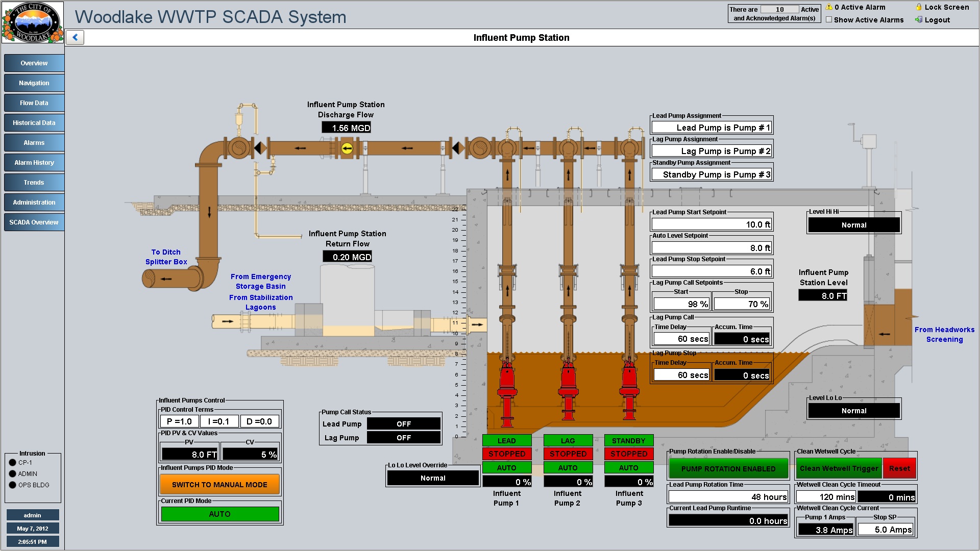Viewport: 980px width, 551px height.
Task: Toggle the Pump Rotation Enabled button
Action: click(728, 469)
